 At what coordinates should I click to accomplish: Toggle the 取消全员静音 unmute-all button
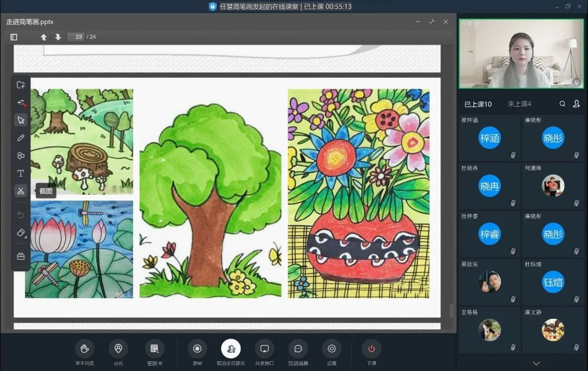click(231, 349)
